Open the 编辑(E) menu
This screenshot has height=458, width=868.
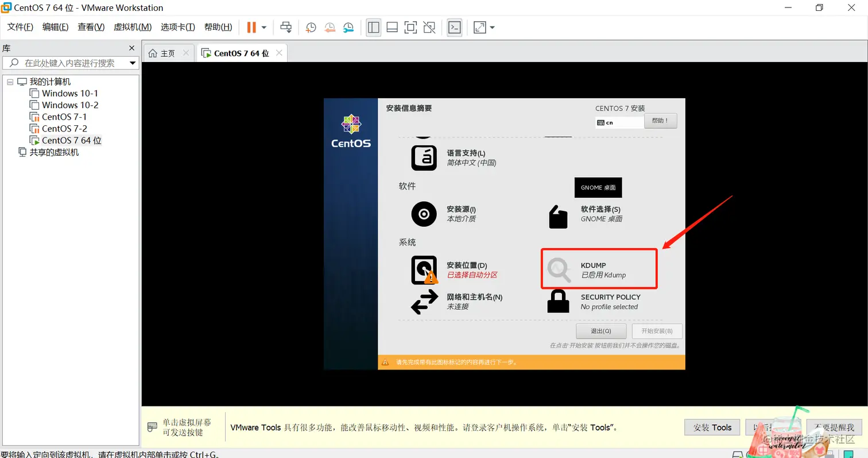pos(55,27)
